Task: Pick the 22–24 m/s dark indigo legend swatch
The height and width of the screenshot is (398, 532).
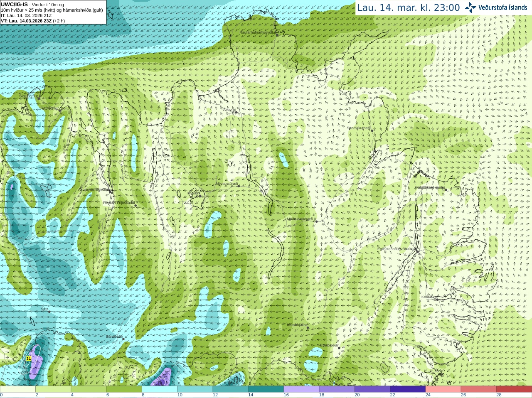Action: click(408, 389)
